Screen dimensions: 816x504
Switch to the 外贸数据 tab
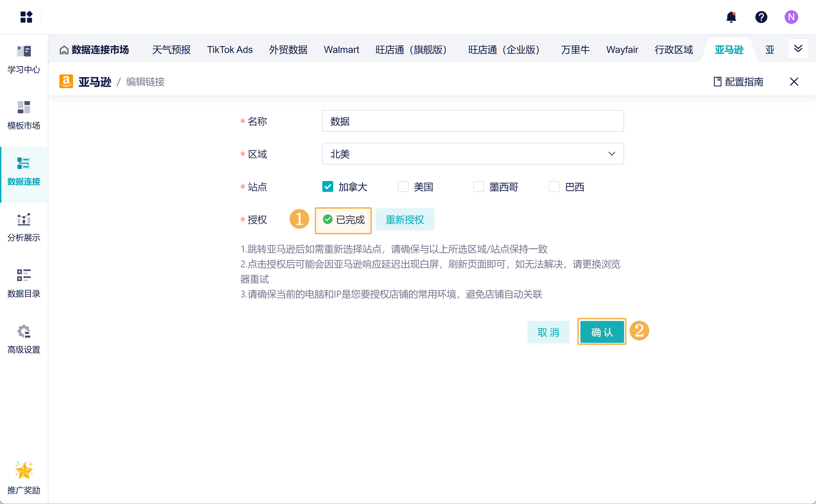click(x=288, y=50)
